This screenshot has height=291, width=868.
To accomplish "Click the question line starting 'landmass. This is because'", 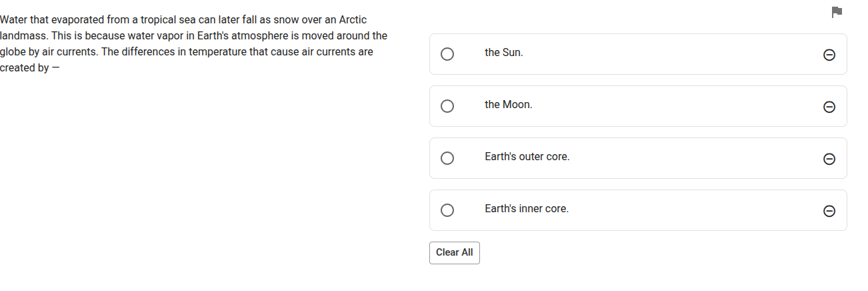I will (193, 35).
